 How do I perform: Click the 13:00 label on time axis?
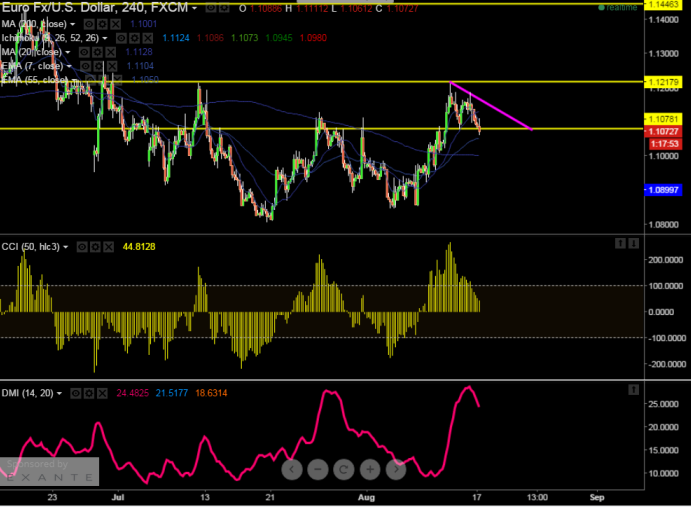pos(537,498)
